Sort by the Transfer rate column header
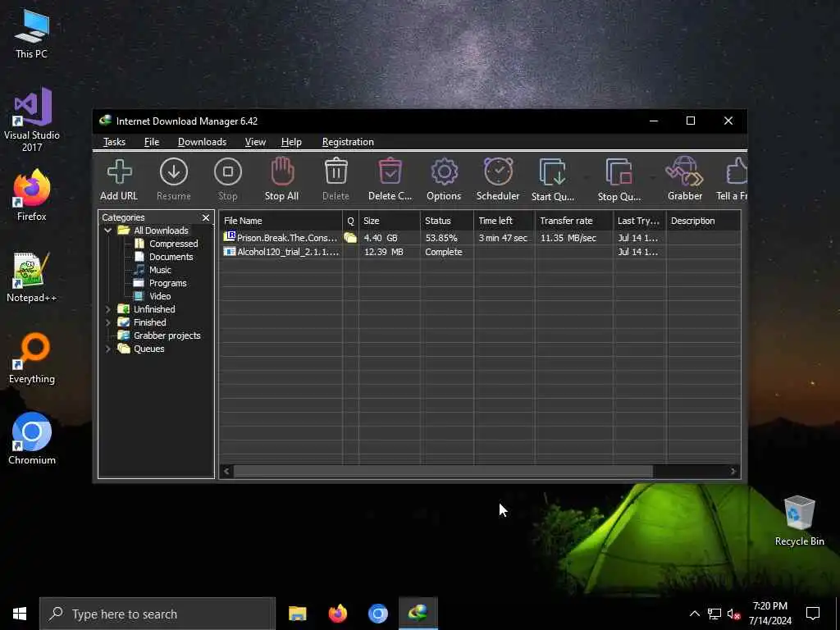The width and height of the screenshot is (840, 630). click(x=573, y=221)
